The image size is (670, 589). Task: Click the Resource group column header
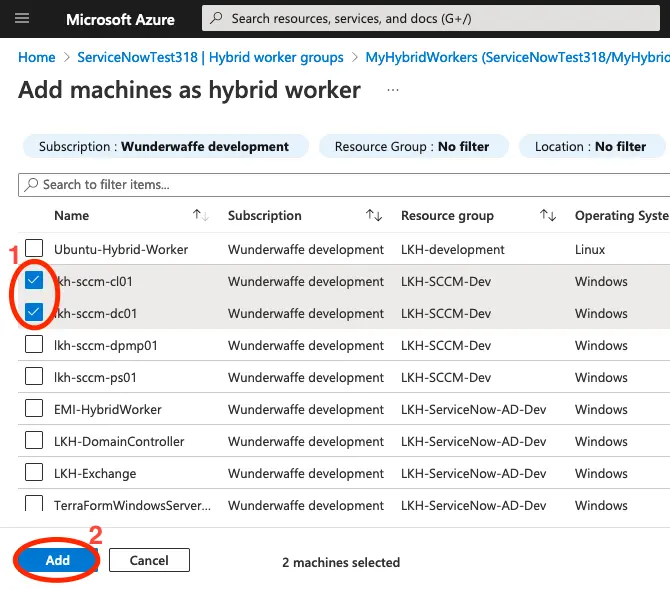tap(447, 215)
